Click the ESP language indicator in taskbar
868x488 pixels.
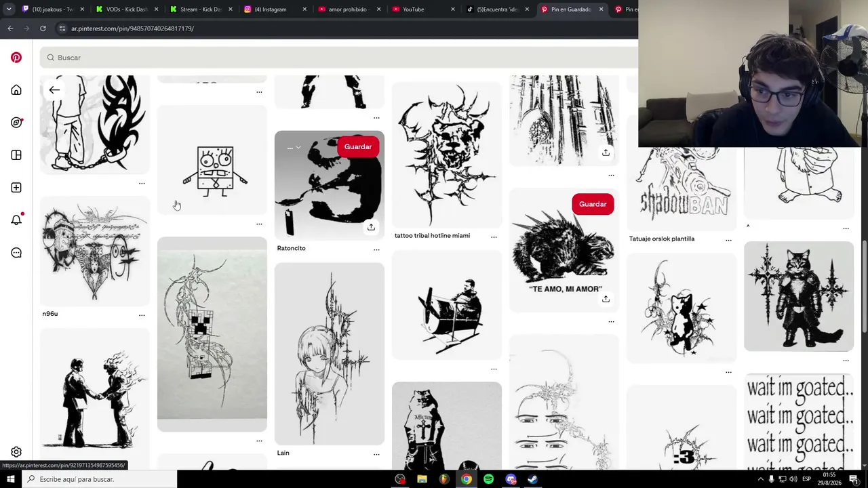[807, 479]
